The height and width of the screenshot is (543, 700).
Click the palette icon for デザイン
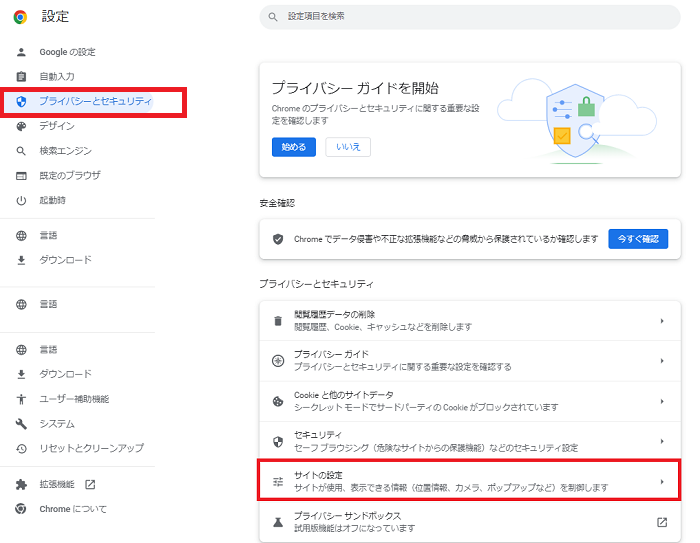[21, 127]
